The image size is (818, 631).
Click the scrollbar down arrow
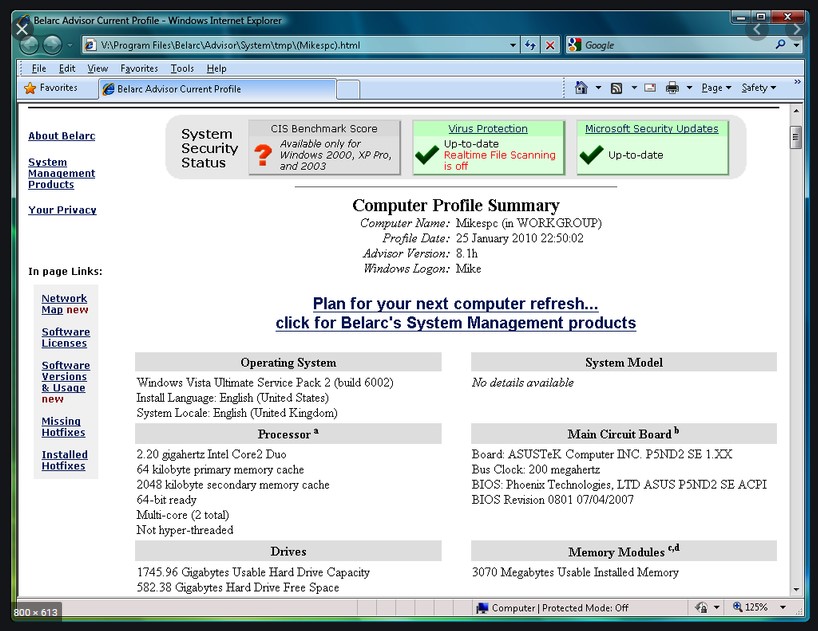click(796, 590)
